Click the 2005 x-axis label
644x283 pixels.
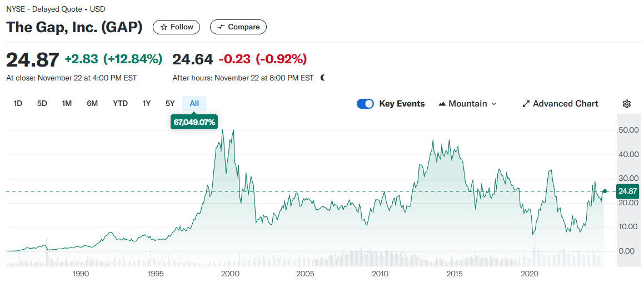[305, 274]
